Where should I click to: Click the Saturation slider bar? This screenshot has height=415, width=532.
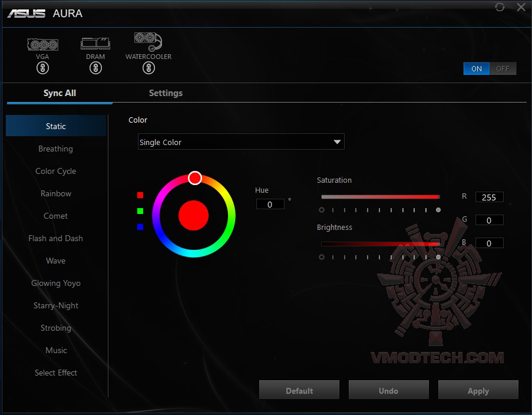click(381, 197)
